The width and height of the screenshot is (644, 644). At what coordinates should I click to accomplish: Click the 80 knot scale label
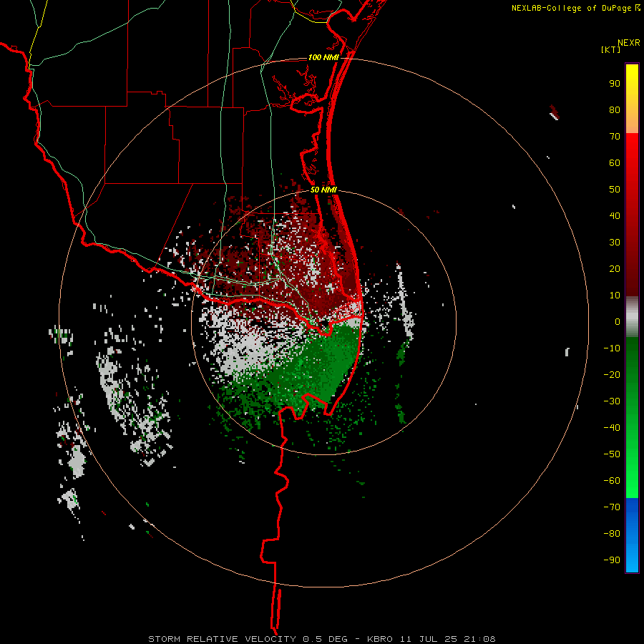615,110
